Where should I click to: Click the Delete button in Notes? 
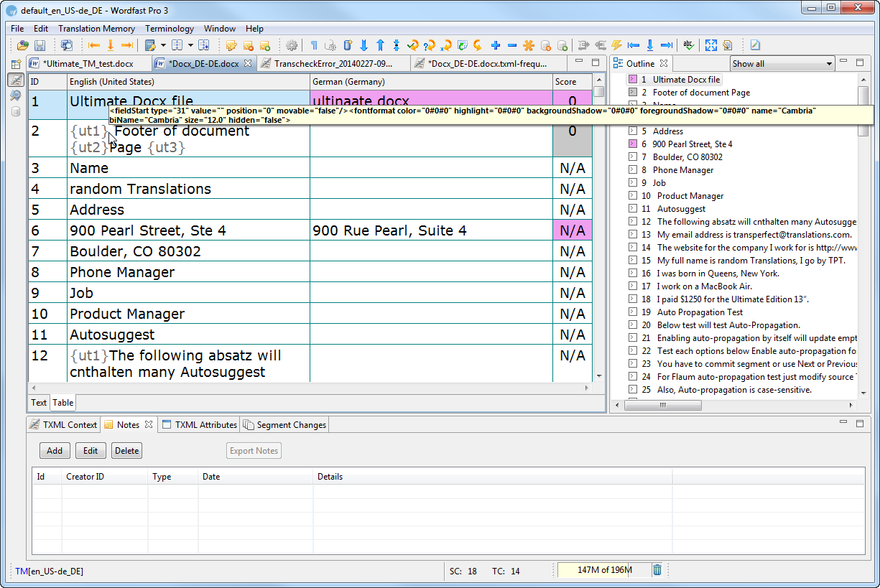(x=126, y=451)
